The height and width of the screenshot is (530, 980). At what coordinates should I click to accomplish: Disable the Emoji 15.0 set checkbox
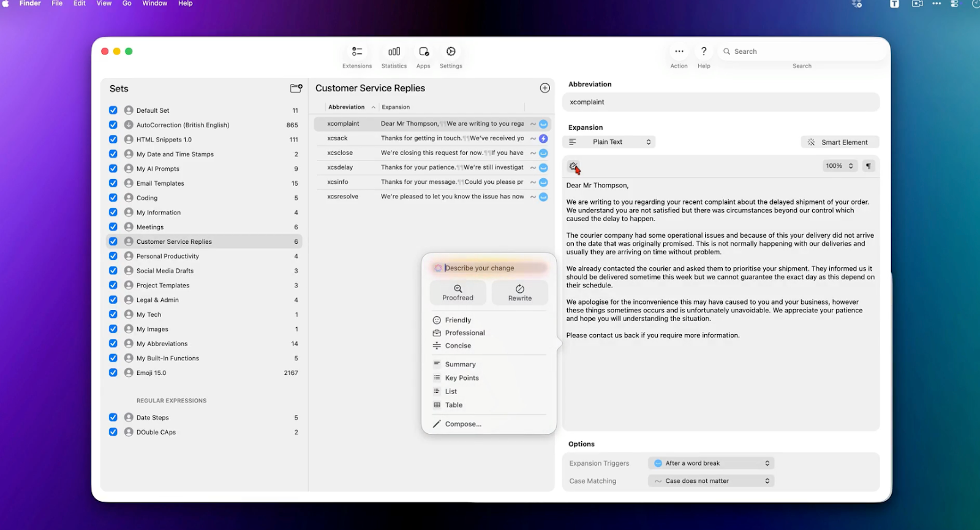[x=113, y=373]
